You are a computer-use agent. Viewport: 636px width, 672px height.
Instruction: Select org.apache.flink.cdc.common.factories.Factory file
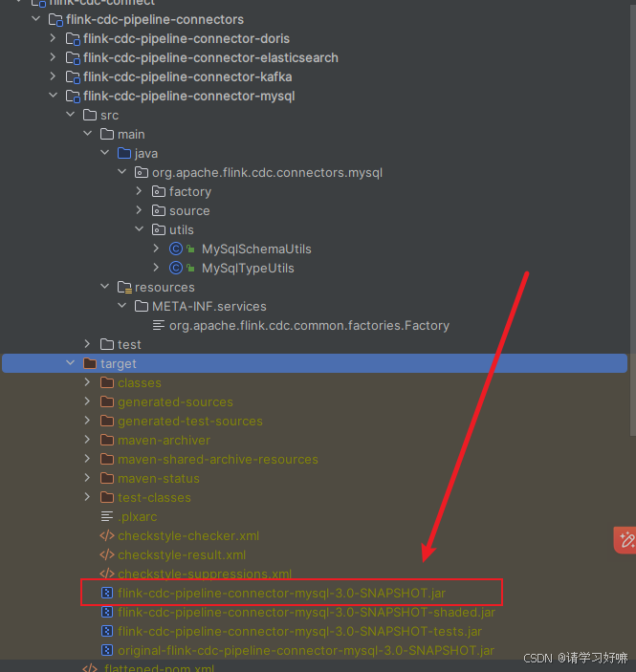[x=309, y=325]
